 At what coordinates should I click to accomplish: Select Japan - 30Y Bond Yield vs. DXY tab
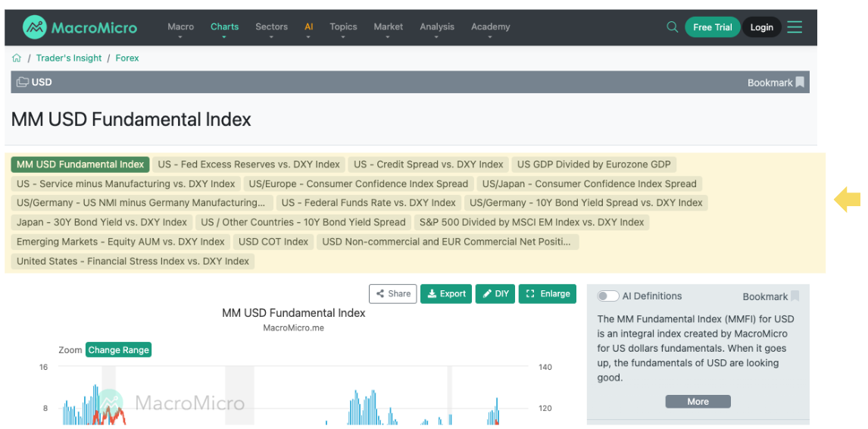click(101, 222)
